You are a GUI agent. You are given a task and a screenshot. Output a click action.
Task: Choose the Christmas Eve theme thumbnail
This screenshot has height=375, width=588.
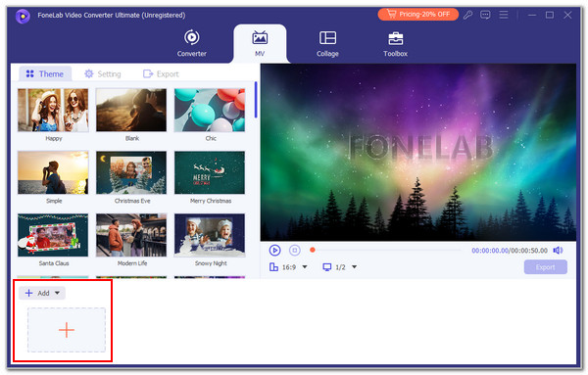131,172
